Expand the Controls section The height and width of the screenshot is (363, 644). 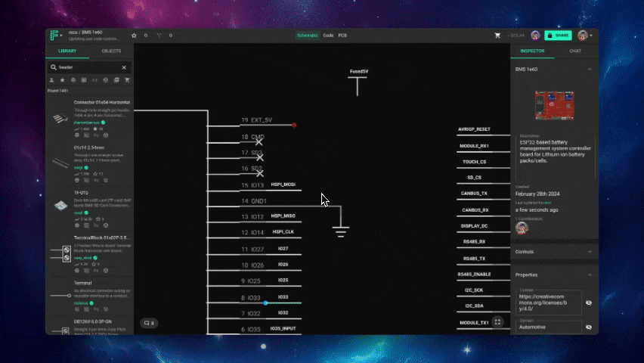pyautogui.click(x=589, y=251)
